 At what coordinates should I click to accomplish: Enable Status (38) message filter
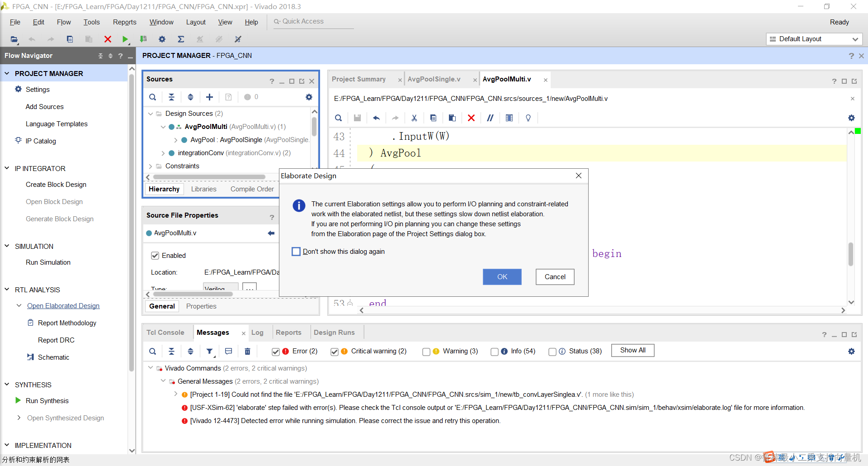pos(552,352)
